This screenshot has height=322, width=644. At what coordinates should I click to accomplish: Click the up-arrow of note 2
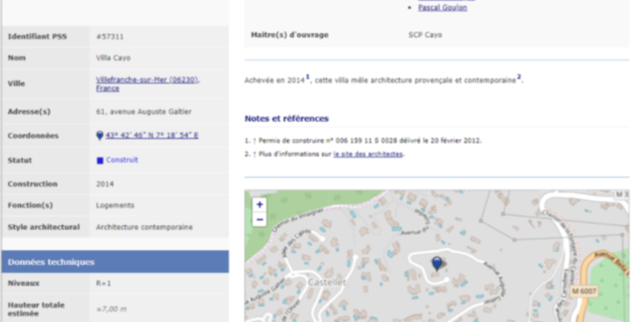[254, 154]
